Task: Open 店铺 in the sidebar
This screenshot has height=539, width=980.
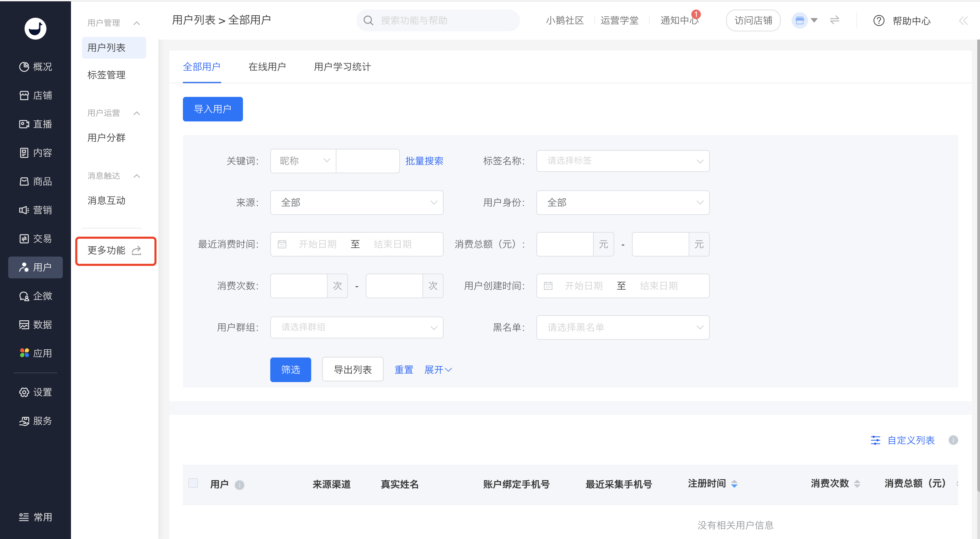Action: coord(35,95)
